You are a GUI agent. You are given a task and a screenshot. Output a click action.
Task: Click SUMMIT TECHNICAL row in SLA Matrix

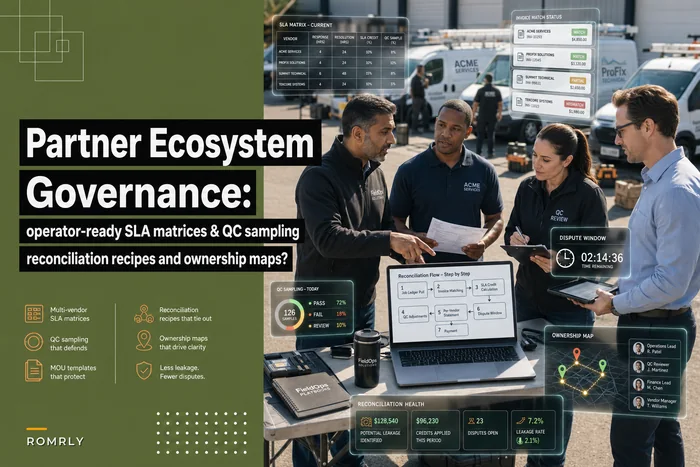point(341,73)
